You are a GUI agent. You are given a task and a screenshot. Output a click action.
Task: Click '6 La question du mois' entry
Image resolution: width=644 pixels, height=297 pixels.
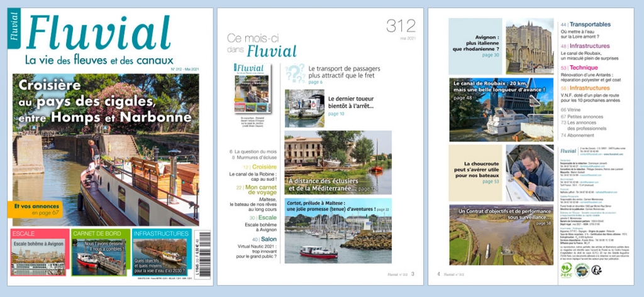(253, 151)
